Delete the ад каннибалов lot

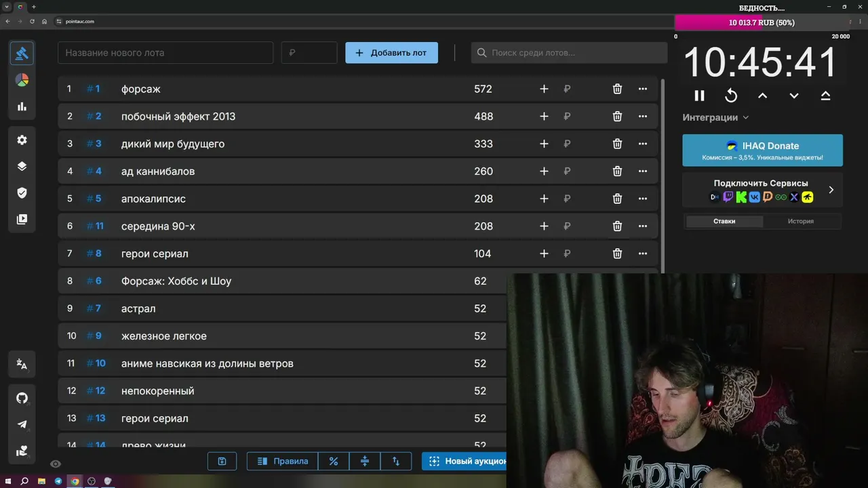617,171
